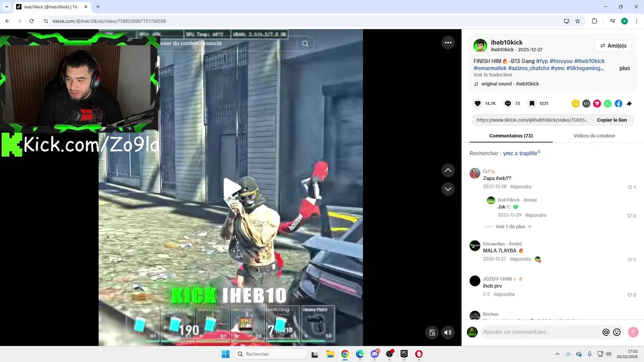Screen dimensions: 644x362
Task: Reply to the Cr7 comment "Zapa iheb??"
Action: (x=521, y=187)
